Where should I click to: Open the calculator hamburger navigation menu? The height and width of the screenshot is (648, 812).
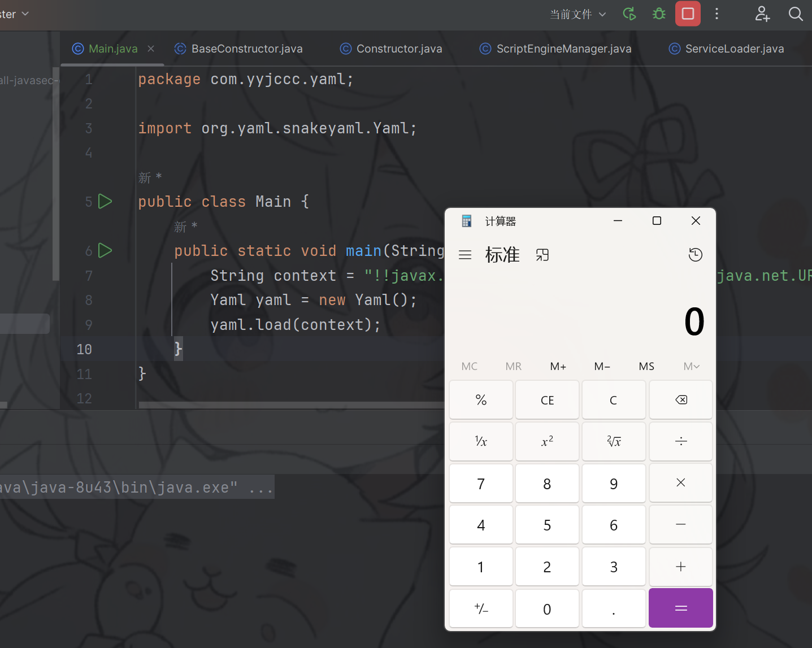465,255
